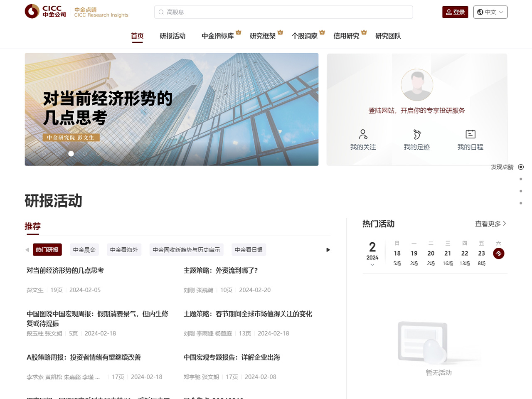This screenshot has width=532, height=399.
Task: Open My Schedule calendar icon
Action: [x=470, y=134]
